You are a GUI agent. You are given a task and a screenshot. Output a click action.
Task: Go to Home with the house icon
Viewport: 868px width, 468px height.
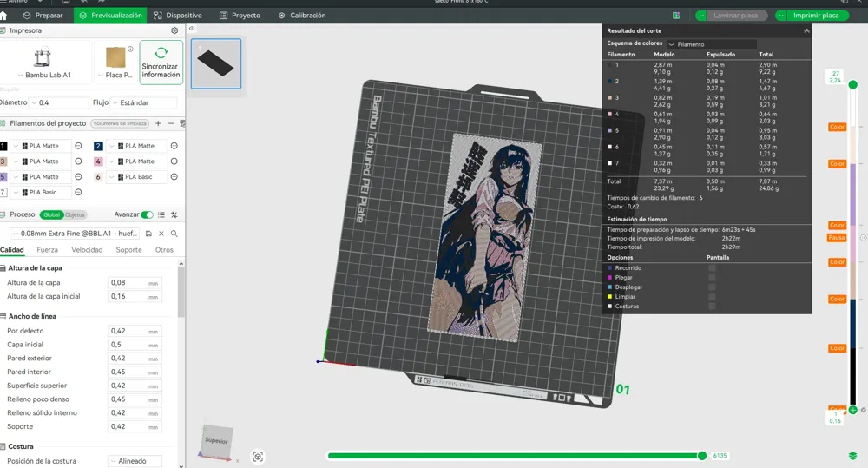[x=3, y=16]
